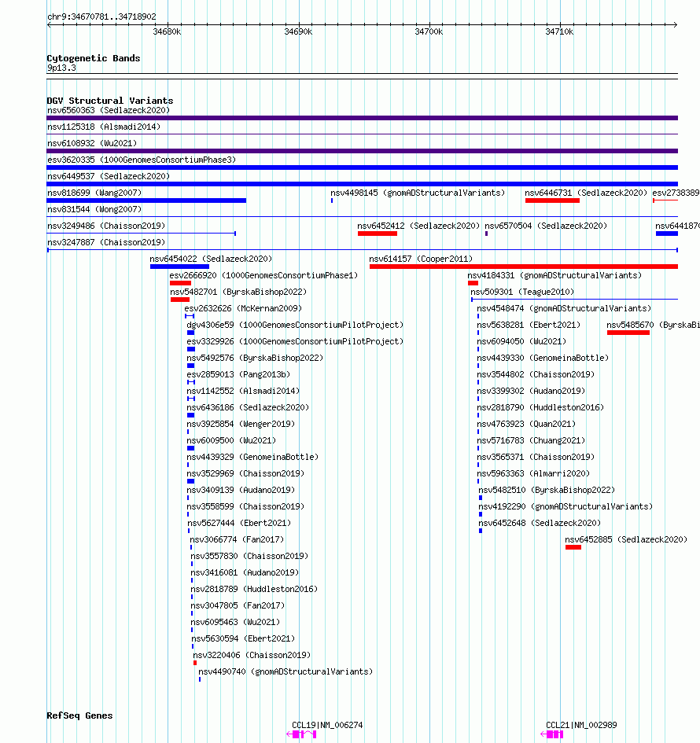Click nsv6094050 (Wu2021) label
The height and width of the screenshot is (743, 700).
[x=521, y=342]
